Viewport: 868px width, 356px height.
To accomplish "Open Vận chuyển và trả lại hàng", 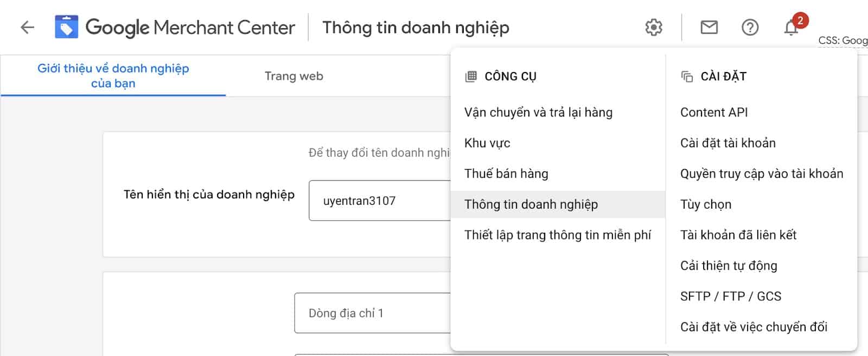I will [538, 112].
